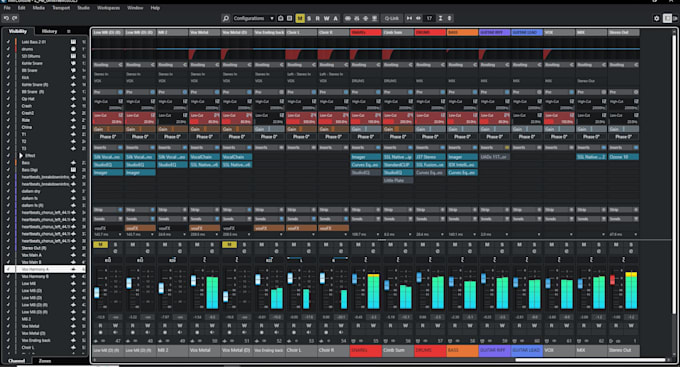Open the Configurations dropdown
The image size is (680, 367).
point(253,18)
